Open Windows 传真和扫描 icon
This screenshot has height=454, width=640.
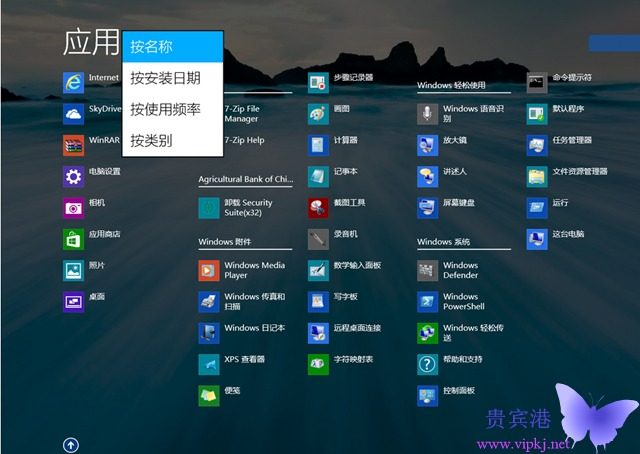tap(209, 302)
